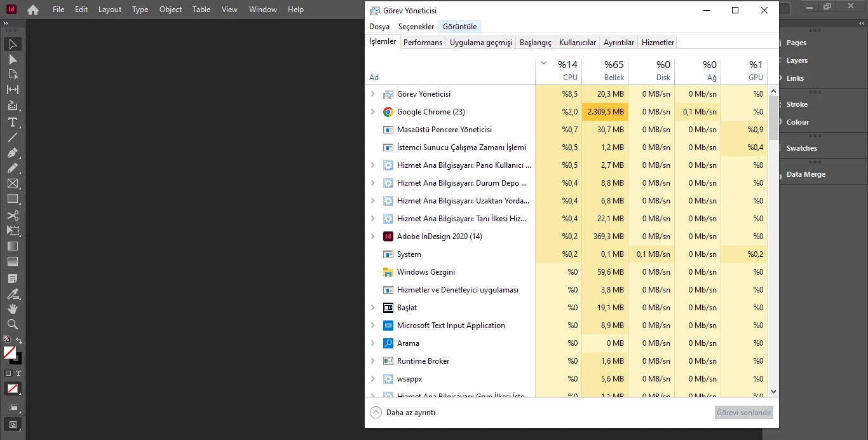Select the Content Collector tool
The width and height of the screenshot is (868, 440).
(13, 106)
